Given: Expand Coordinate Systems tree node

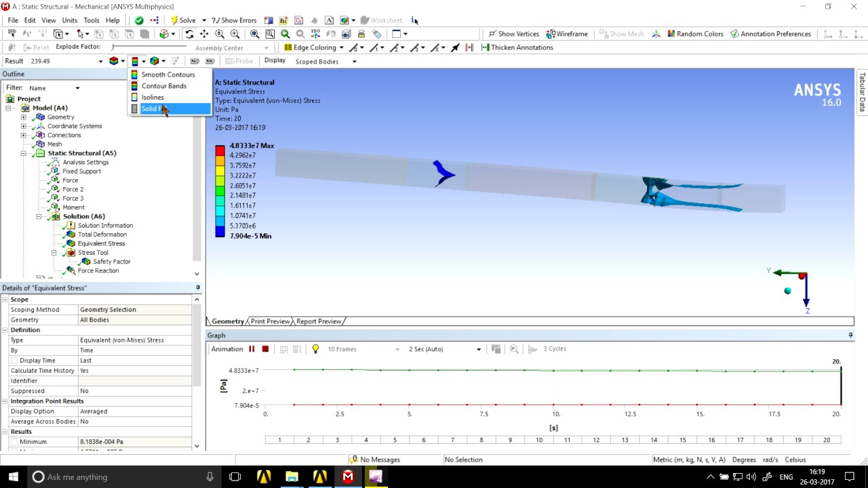Looking at the screenshot, I should (x=24, y=126).
